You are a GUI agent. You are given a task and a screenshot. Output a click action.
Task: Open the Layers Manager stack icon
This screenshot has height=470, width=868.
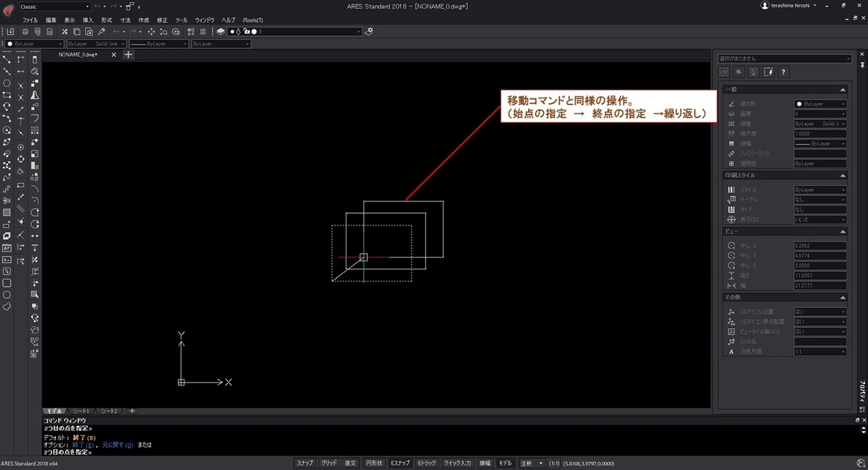[x=221, y=32]
